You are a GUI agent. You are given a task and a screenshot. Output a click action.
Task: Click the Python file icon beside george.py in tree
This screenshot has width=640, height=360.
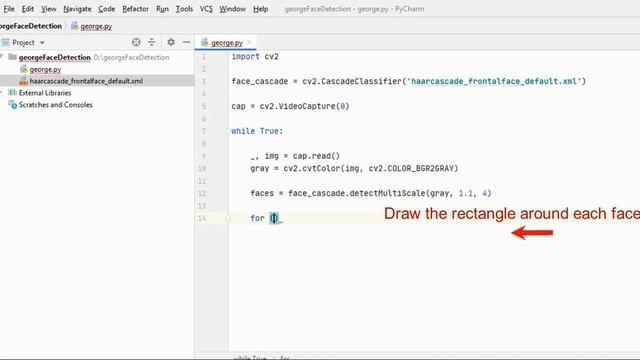point(24,69)
